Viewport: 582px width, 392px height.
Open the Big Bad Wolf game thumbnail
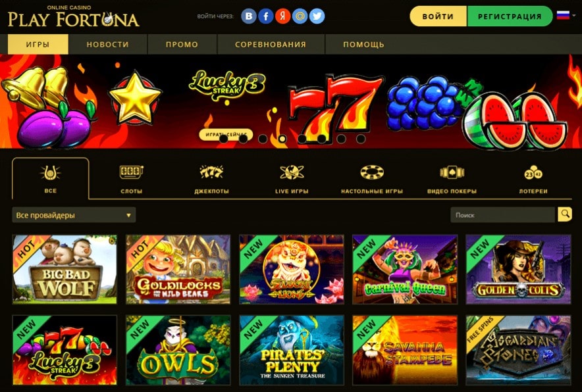pos(65,269)
